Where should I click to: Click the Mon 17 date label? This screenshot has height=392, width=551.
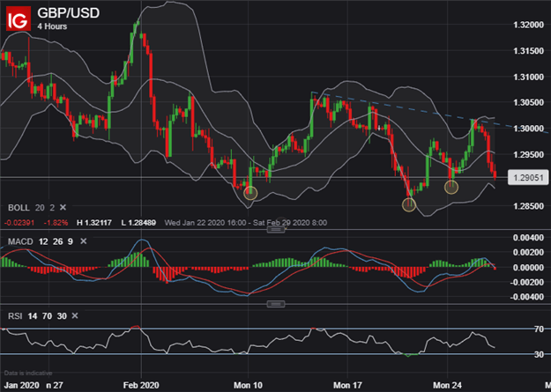pos(347,385)
